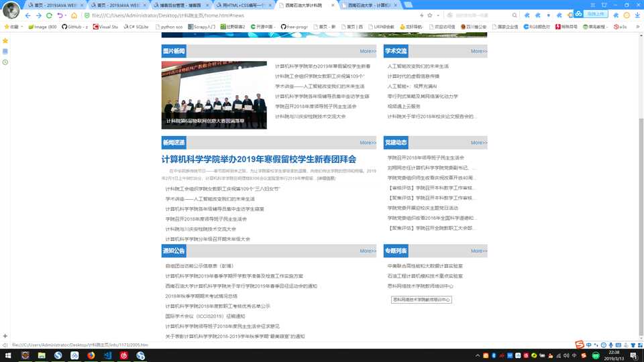Click the page reload icon
This screenshot has height=362, width=644.
49,15
